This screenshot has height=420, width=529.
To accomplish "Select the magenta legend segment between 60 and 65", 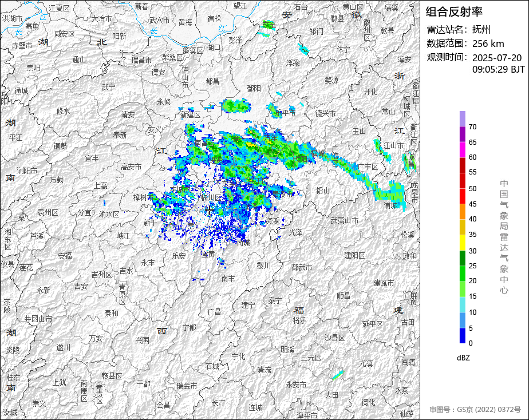I will (462, 149).
